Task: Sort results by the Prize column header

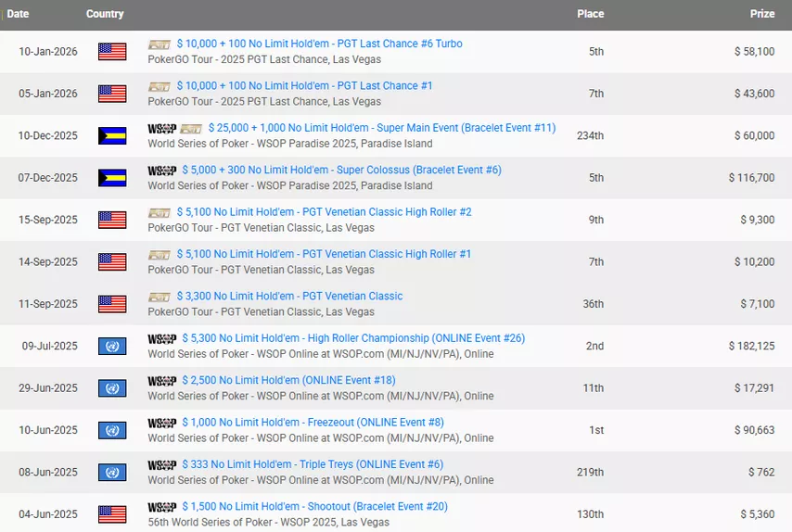Action: point(762,14)
